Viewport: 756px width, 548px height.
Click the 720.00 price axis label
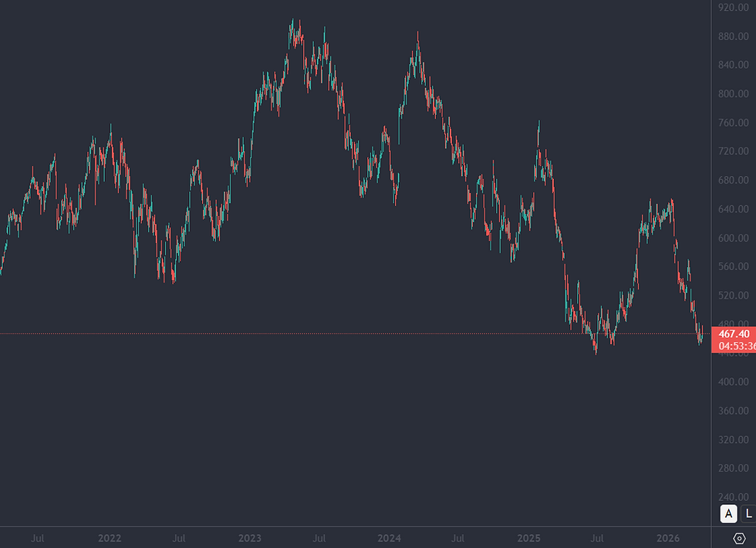tap(734, 151)
